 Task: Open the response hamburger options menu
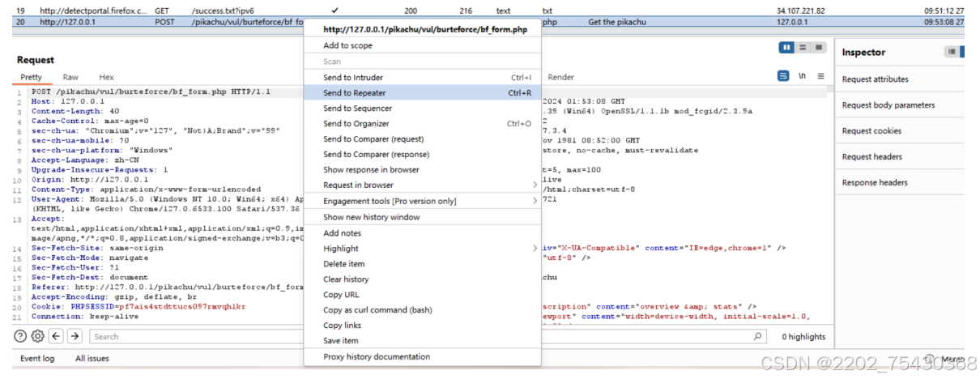click(x=820, y=76)
